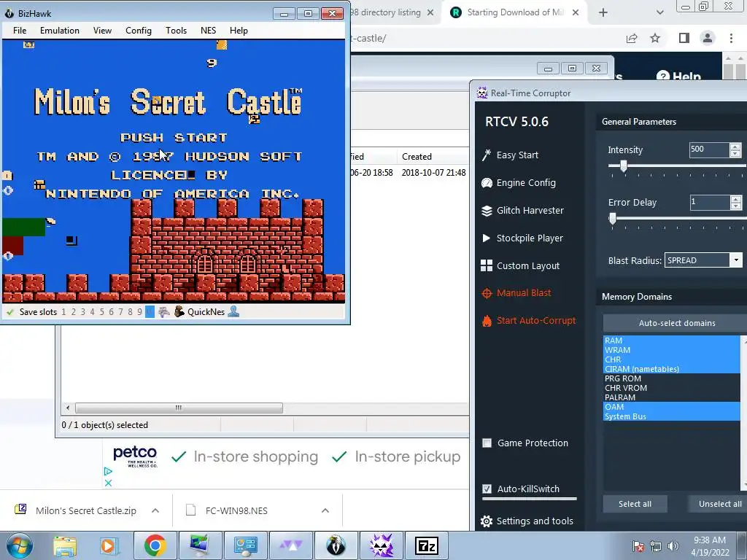This screenshot has width=747, height=560.
Task: Select BizHawk save slot 5
Action: [101, 312]
